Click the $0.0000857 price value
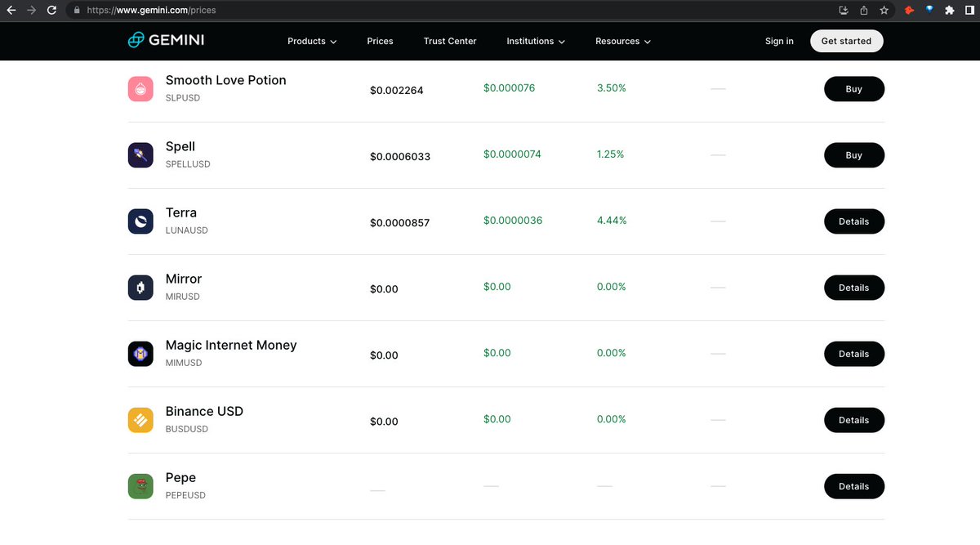 point(400,223)
